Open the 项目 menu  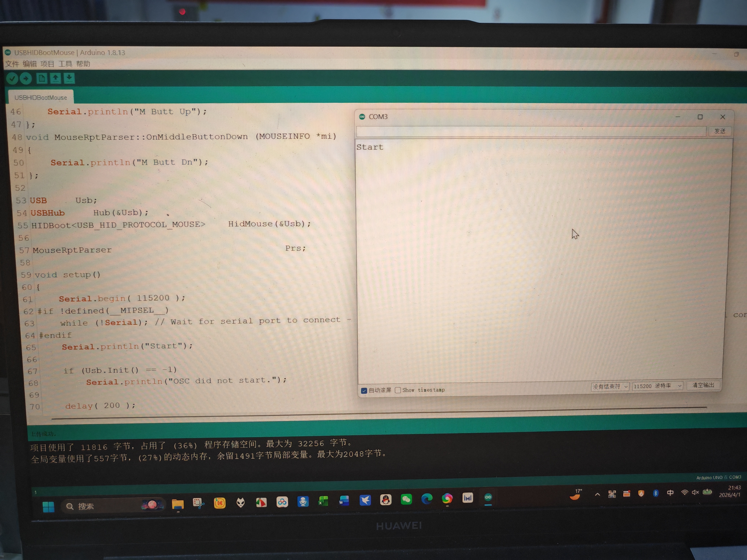(47, 64)
